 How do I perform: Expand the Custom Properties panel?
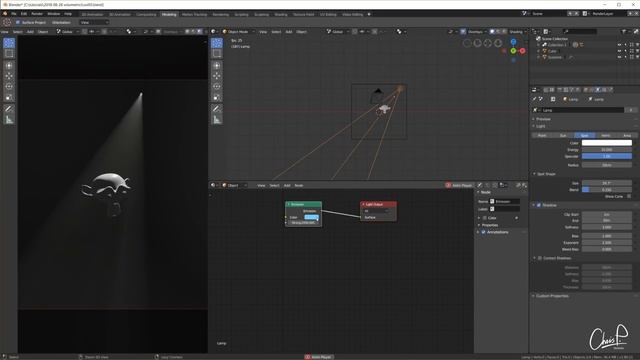(x=552, y=296)
